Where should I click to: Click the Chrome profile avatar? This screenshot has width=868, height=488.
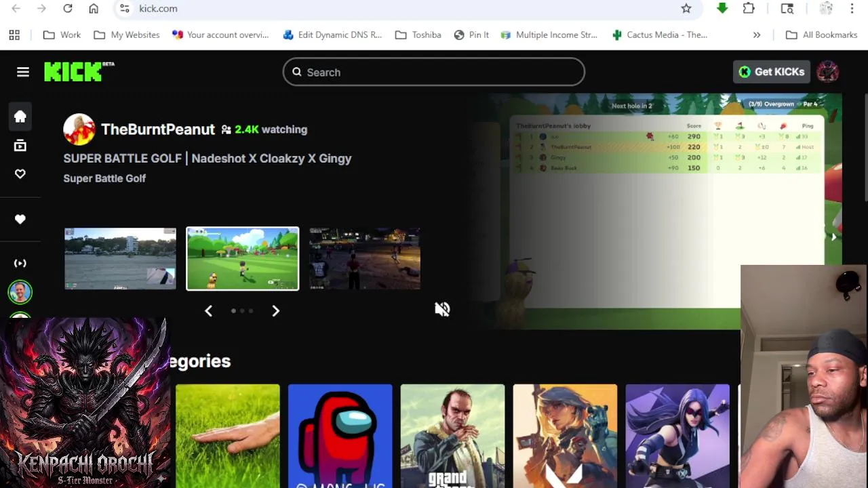coord(826,8)
